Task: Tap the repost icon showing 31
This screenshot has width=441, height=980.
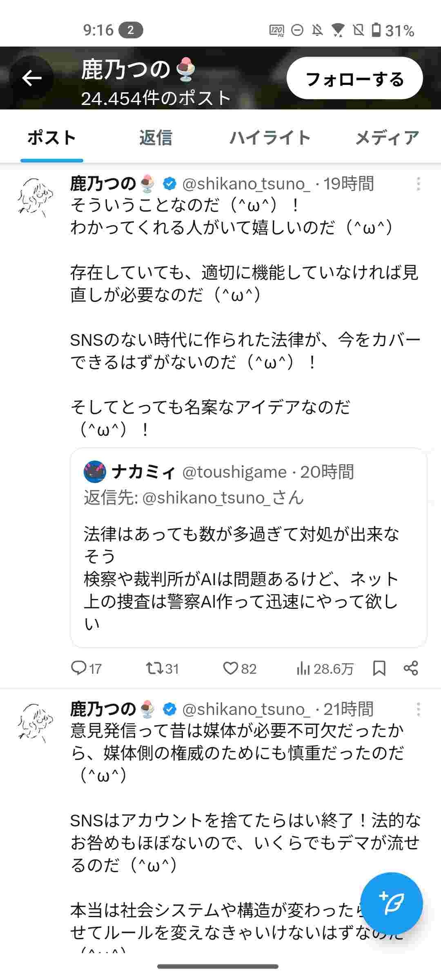Action: [154, 668]
